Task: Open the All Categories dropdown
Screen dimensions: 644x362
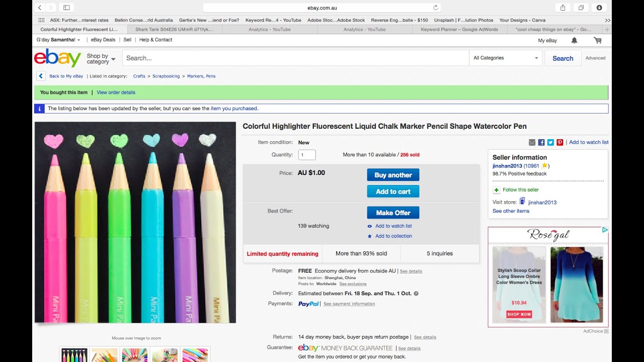Action: coord(506,58)
